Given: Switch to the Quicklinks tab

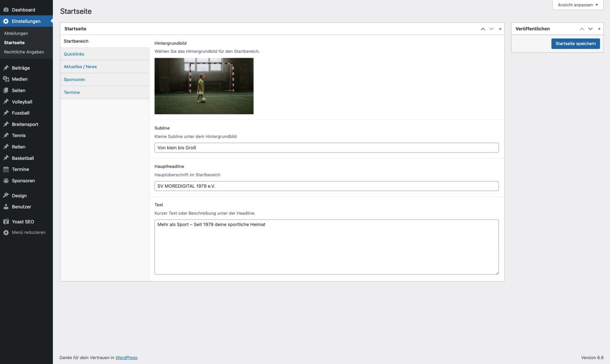Looking at the screenshot, I should coord(74,54).
